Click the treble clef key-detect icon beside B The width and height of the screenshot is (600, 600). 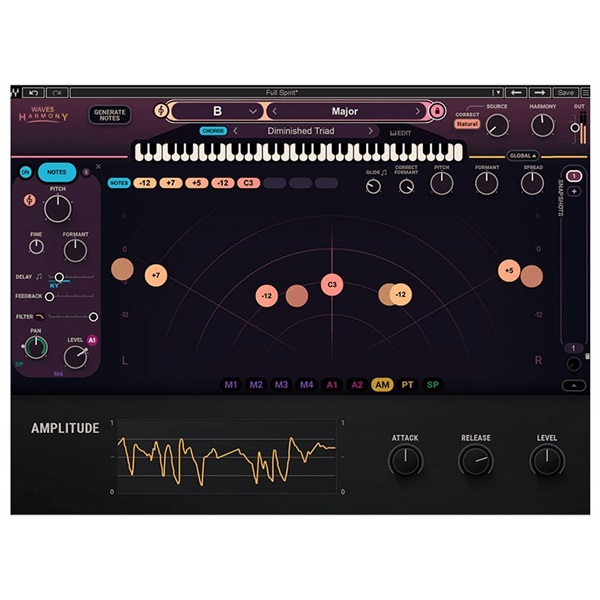click(x=161, y=111)
